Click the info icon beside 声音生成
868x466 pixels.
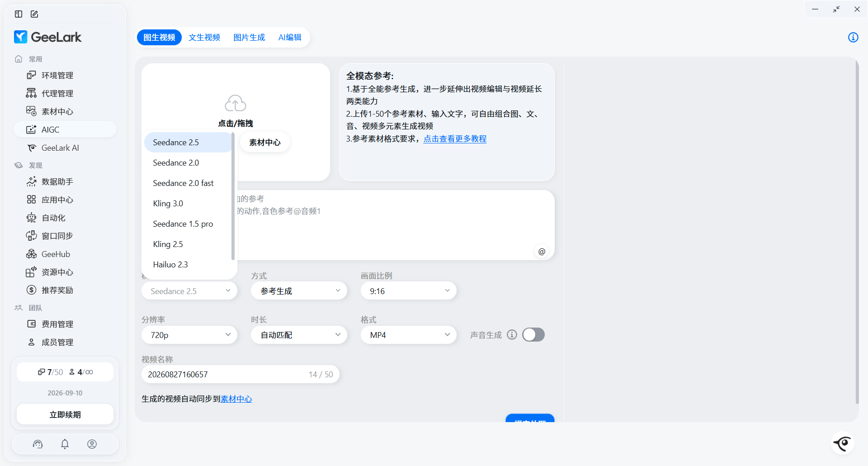[512, 335]
